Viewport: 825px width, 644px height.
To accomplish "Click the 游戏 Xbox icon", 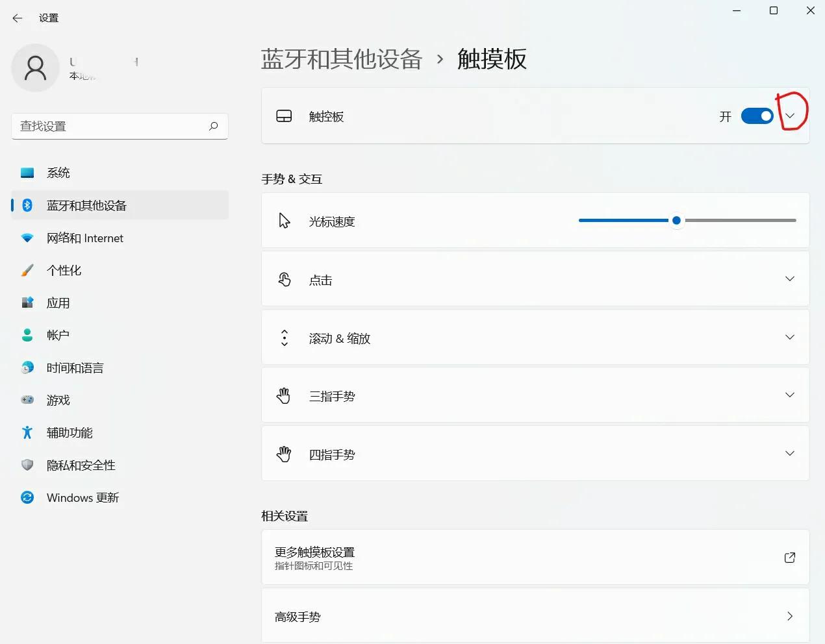I will (27, 400).
